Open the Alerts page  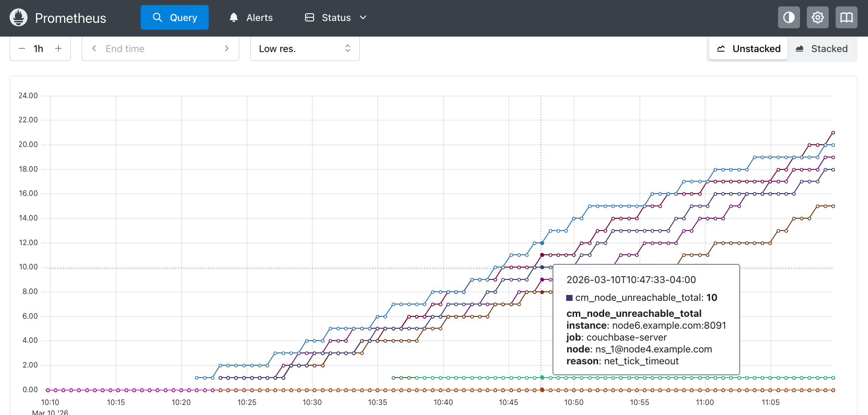pyautogui.click(x=259, y=17)
